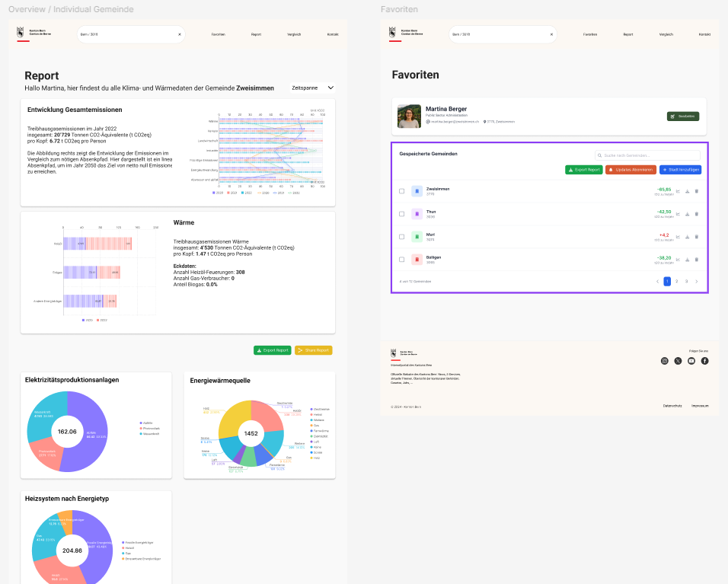Click the Facebook icon in the footer
Viewport: 728px width, 584px height.
pyautogui.click(x=704, y=361)
